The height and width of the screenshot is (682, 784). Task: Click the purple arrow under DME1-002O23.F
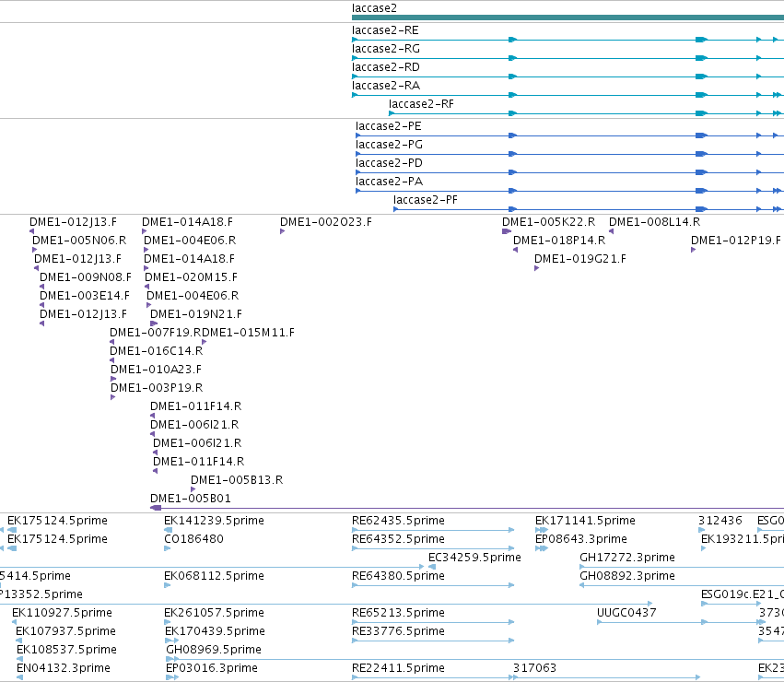tap(283, 231)
